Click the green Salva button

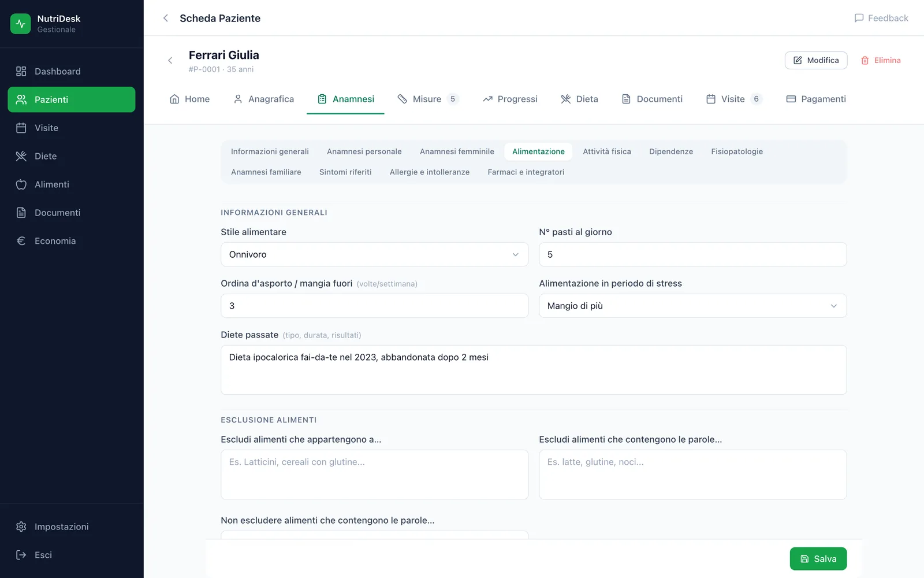(x=818, y=559)
